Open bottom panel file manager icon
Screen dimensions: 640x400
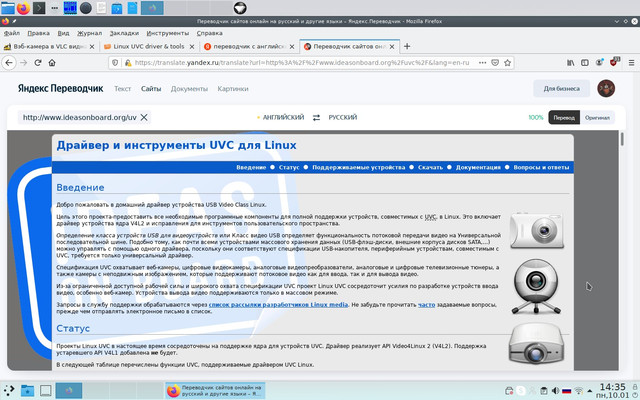point(27,391)
